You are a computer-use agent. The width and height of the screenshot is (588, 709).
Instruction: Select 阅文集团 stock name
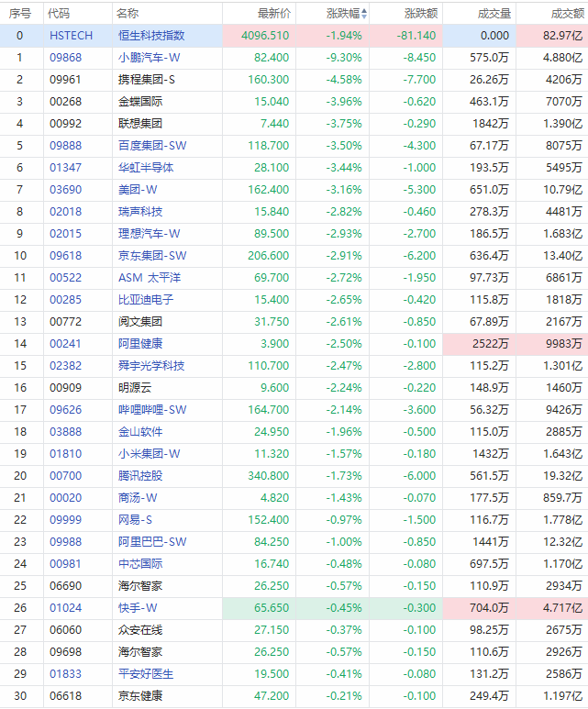(x=140, y=322)
